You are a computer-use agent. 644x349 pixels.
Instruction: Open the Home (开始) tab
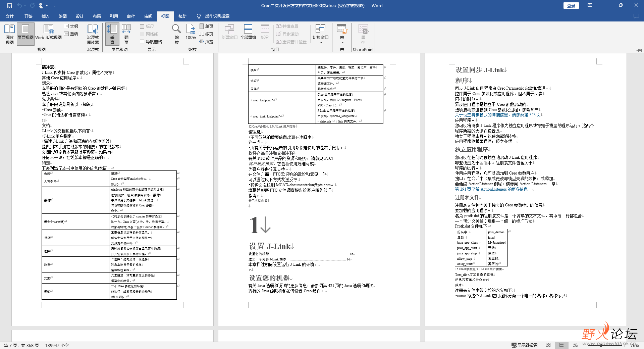coord(28,16)
